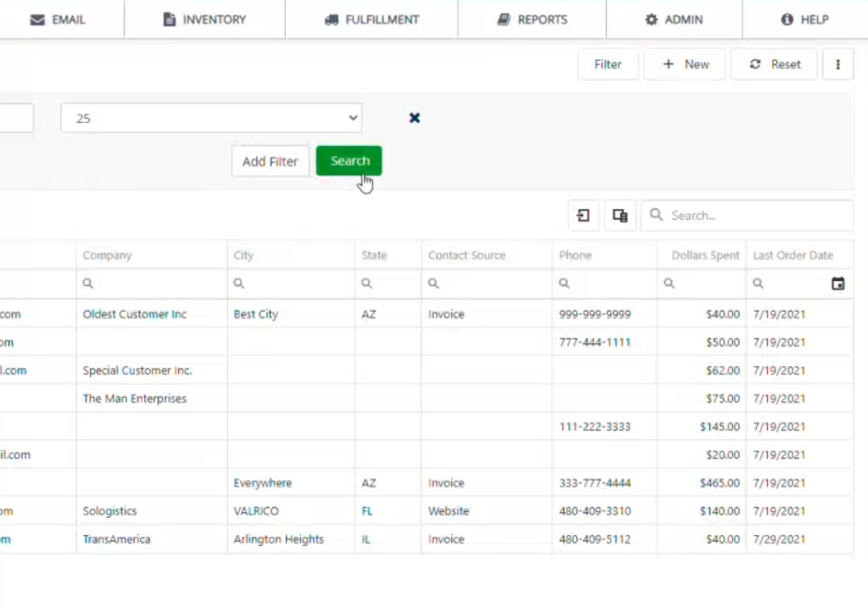Screen dimensions: 868x608
Task: Click the Reports book icon
Action: [x=503, y=20]
